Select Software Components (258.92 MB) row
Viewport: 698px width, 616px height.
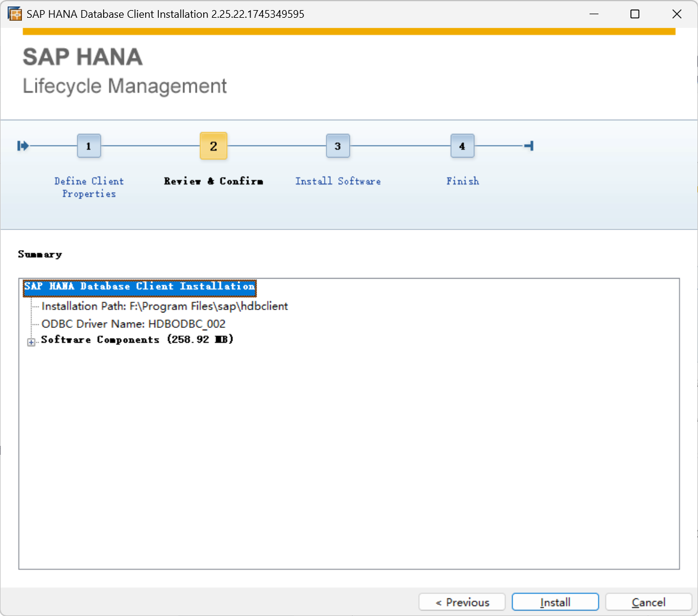(137, 339)
